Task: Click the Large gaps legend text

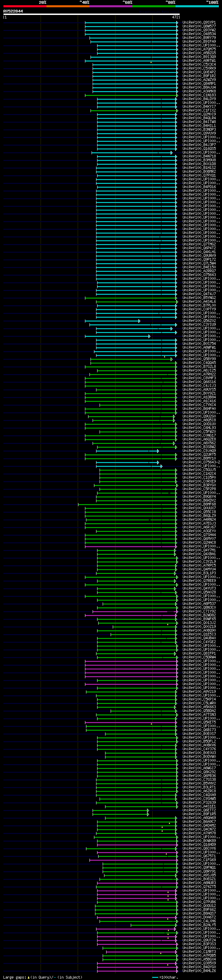Action: click(x=43, y=977)
